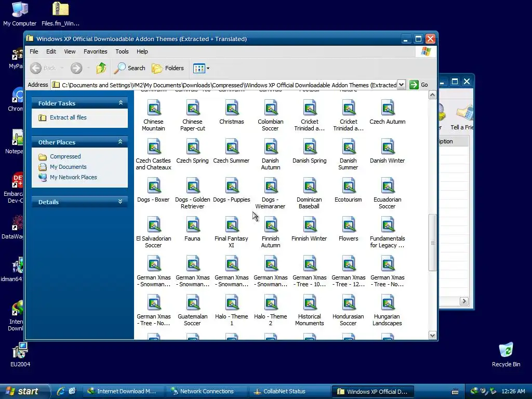Switch to Network Connections taskbar button
This screenshot has height=399, width=532.
pyautogui.click(x=207, y=392)
